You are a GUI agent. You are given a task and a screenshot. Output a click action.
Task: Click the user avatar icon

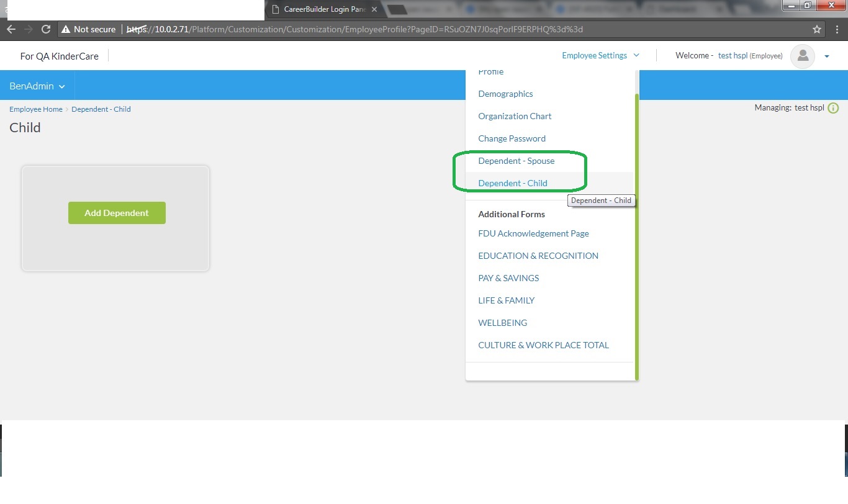(802, 56)
